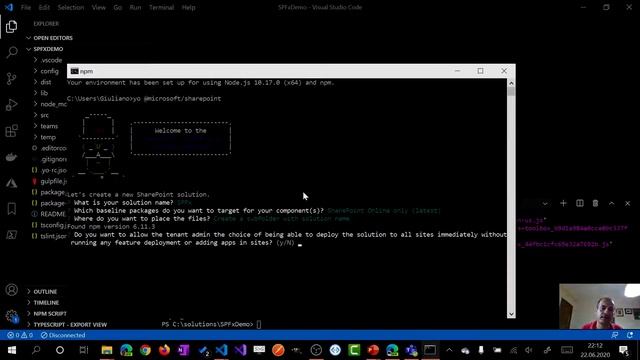Expand the config folder
This screenshot has height=360, width=640.
46,71
